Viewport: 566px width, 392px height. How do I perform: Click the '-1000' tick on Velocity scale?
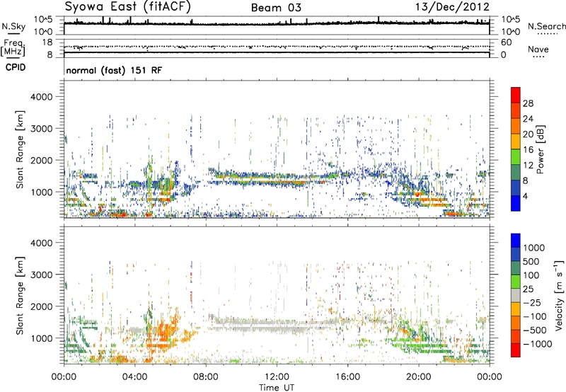(538, 344)
